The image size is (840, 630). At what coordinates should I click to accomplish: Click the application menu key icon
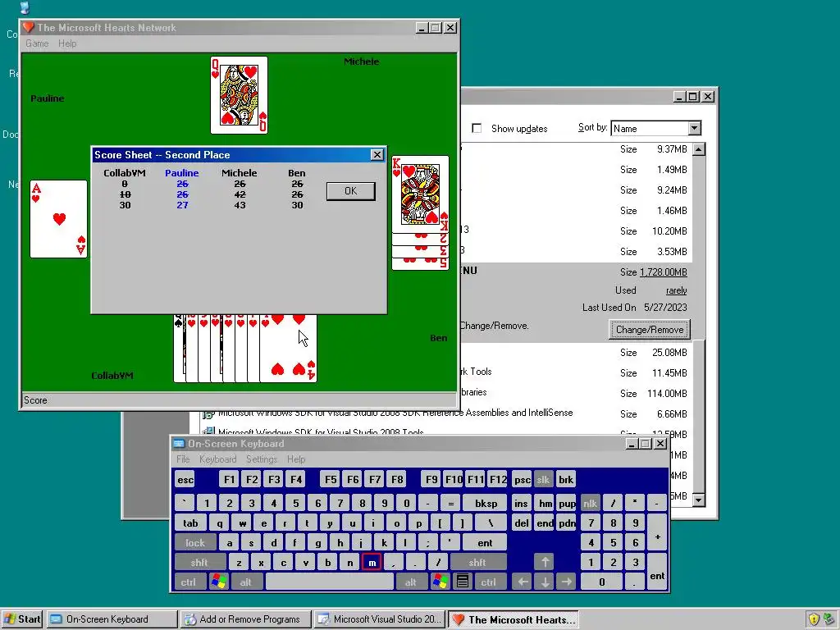[463, 582]
